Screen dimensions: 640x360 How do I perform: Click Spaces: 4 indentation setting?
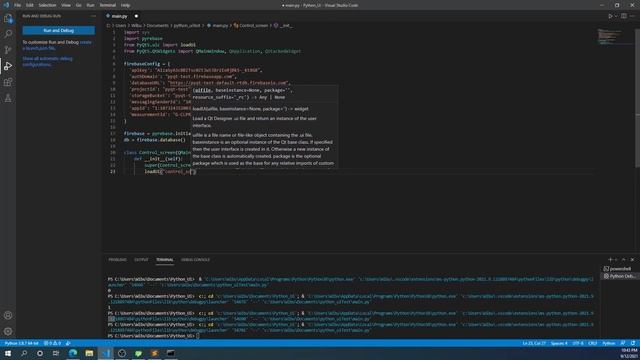[559, 343]
